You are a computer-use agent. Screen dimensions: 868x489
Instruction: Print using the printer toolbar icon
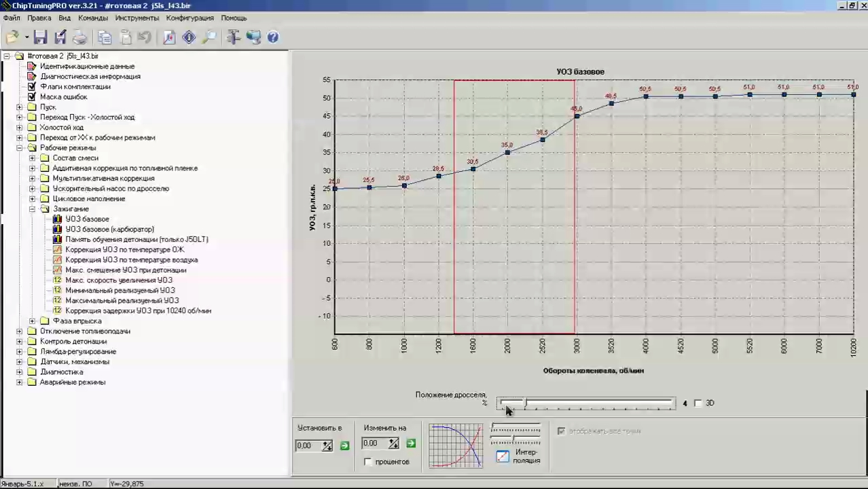point(80,37)
